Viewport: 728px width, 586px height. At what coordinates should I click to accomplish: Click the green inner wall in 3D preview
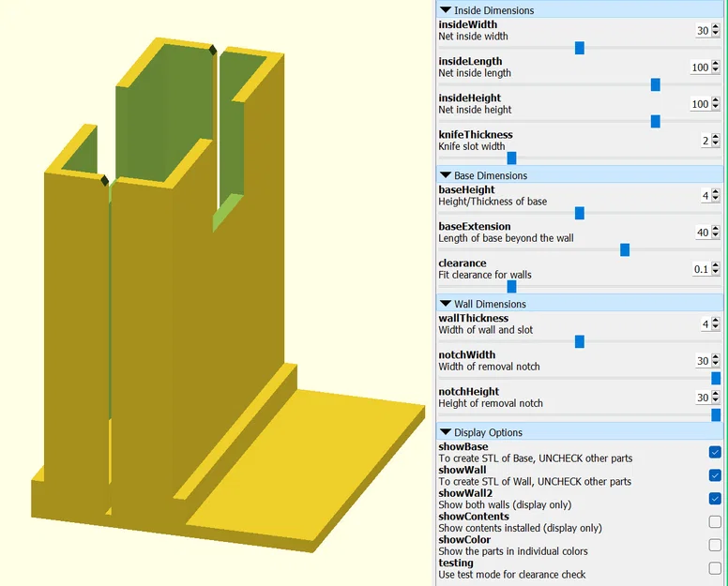(167, 112)
